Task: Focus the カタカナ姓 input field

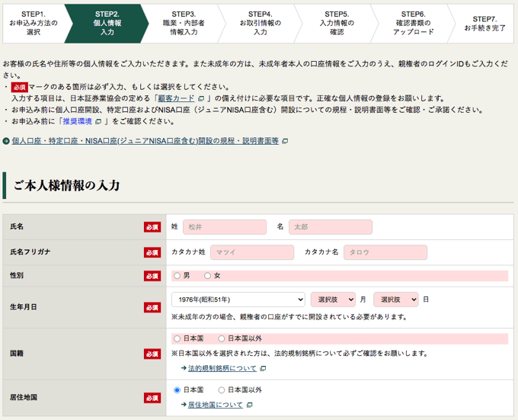Action: pos(252,252)
